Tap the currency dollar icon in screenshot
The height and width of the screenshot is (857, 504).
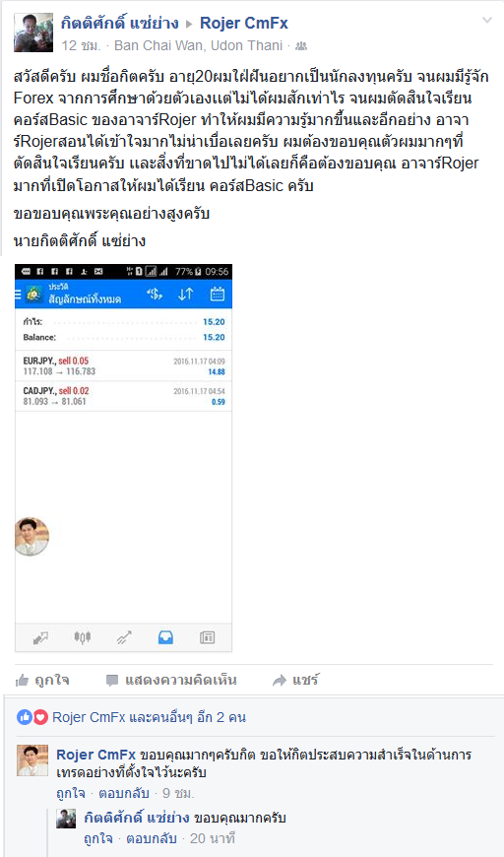[x=155, y=295]
